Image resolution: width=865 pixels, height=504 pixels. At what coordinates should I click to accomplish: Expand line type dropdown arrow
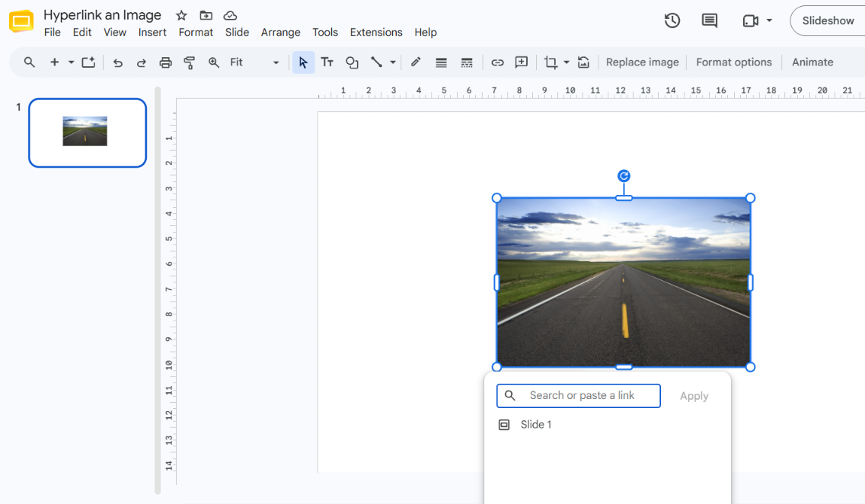pos(393,62)
